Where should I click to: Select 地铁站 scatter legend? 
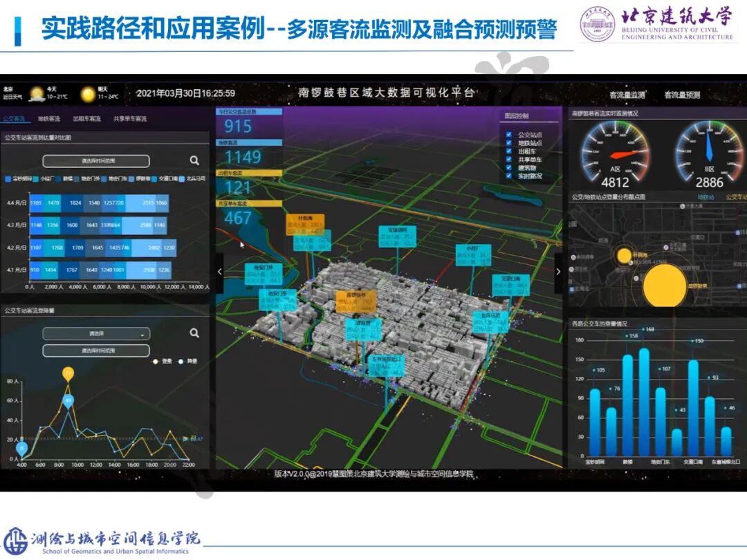(705, 197)
